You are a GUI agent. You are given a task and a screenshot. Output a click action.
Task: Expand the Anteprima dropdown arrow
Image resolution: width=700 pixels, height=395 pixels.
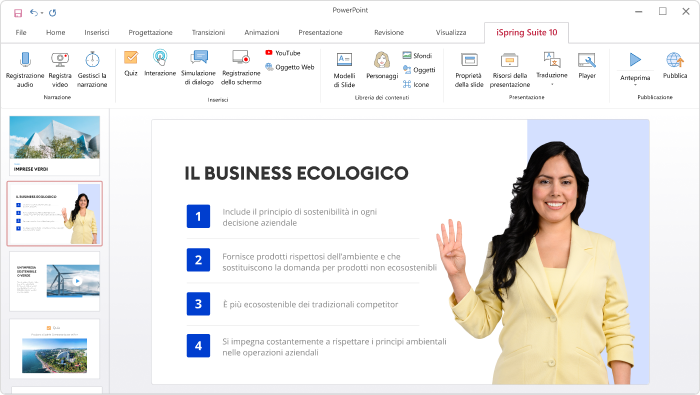pos(635,85)
